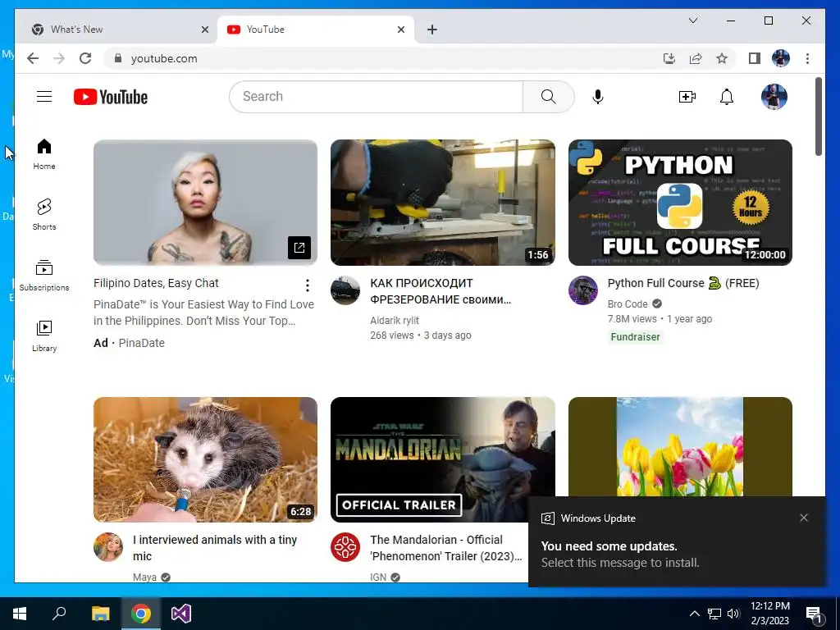Go to Home in sidebar
Screen dimensions: 840x630
tap(44, 154)
